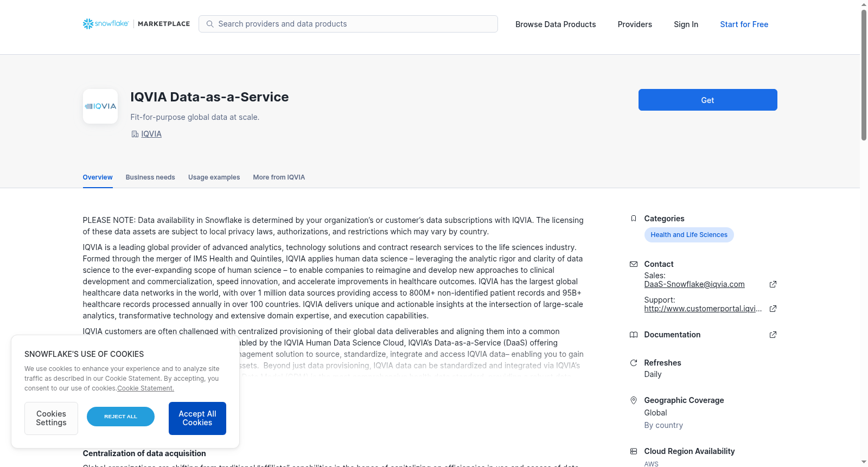Screen dimensions: 868x467
Task: Click the 'By country' coverage text
Action: pyautogui.click(x=663, y=425)
